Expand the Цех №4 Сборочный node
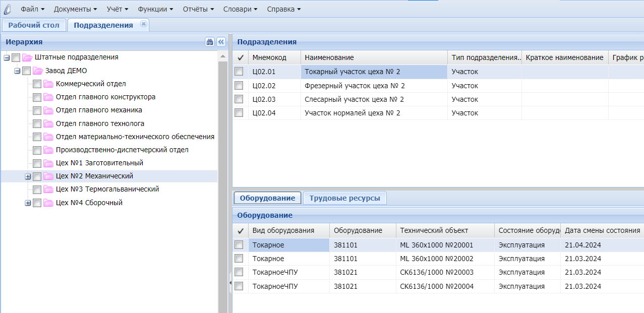Image resolution: width=644 pixels, height=313 pixels. [x=28, y=203]
